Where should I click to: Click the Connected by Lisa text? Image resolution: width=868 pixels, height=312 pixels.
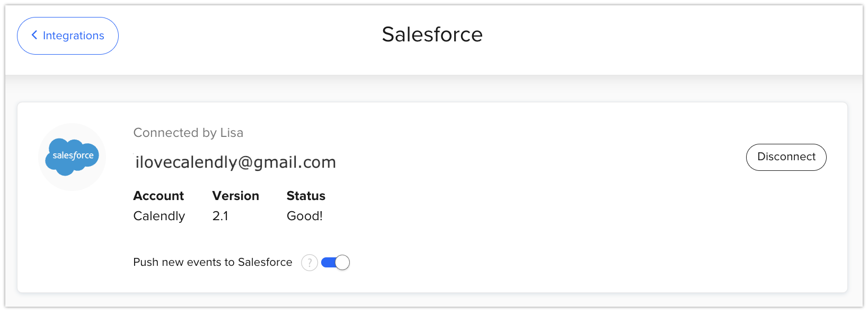(x=188, y=133)
